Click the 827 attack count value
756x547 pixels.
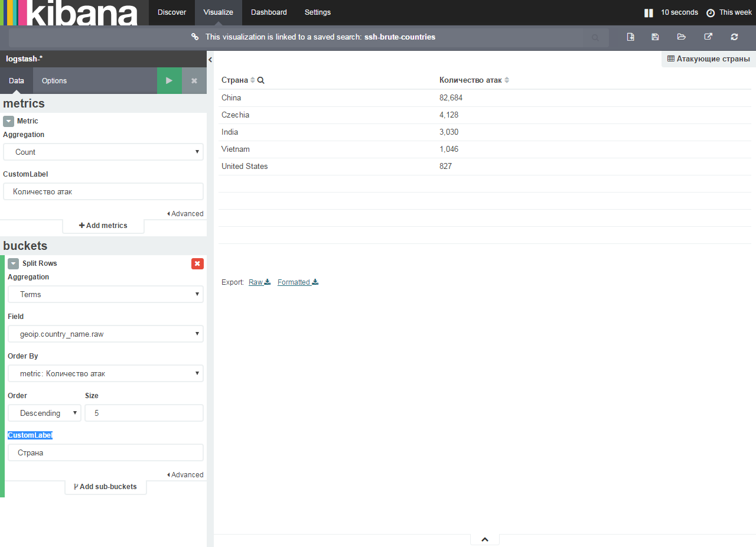click(446, 167)
